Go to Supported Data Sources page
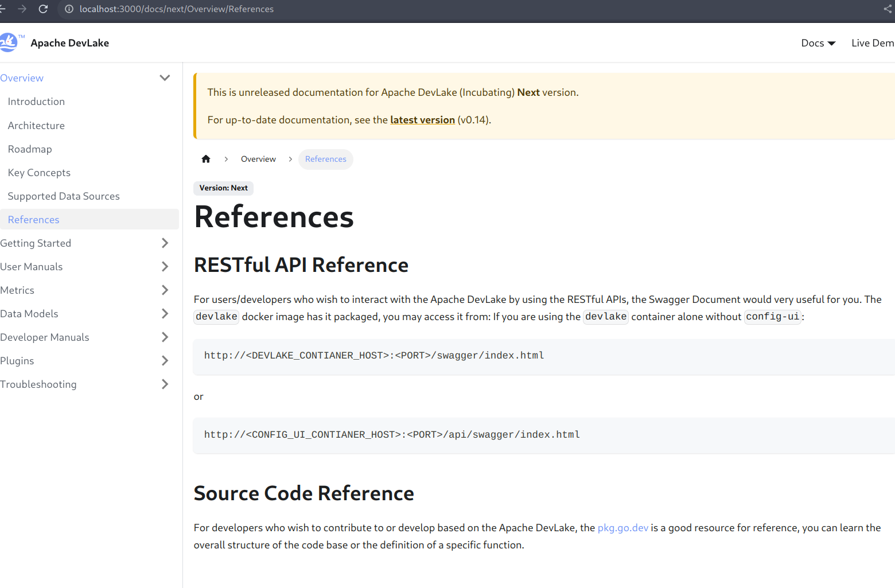895x588 pixels. 64,196
